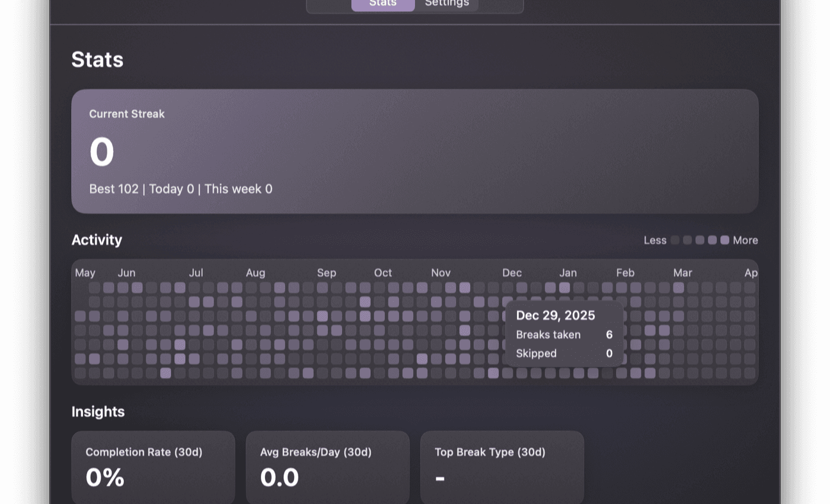Pick the darkest legend swatch beside Less
Viewport: 830px width, 504px height.
[x=675, y=240]
